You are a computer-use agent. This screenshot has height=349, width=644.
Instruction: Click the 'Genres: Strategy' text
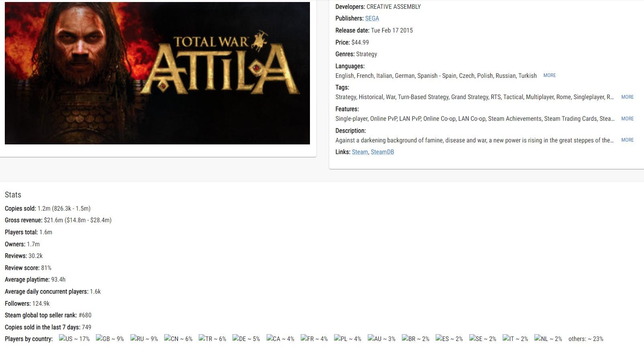[x=356, y=54]
